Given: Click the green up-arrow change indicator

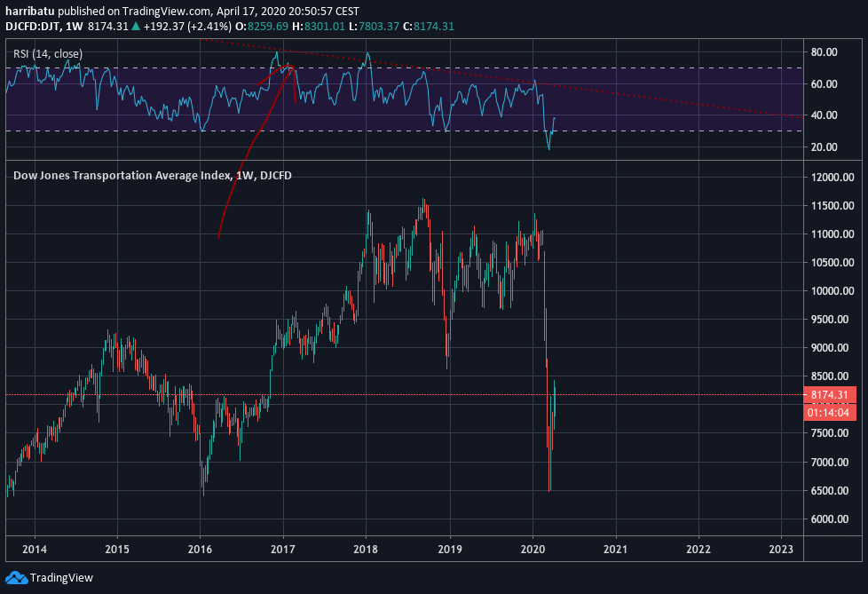Looking at the screenshot, I should [136, 26].
